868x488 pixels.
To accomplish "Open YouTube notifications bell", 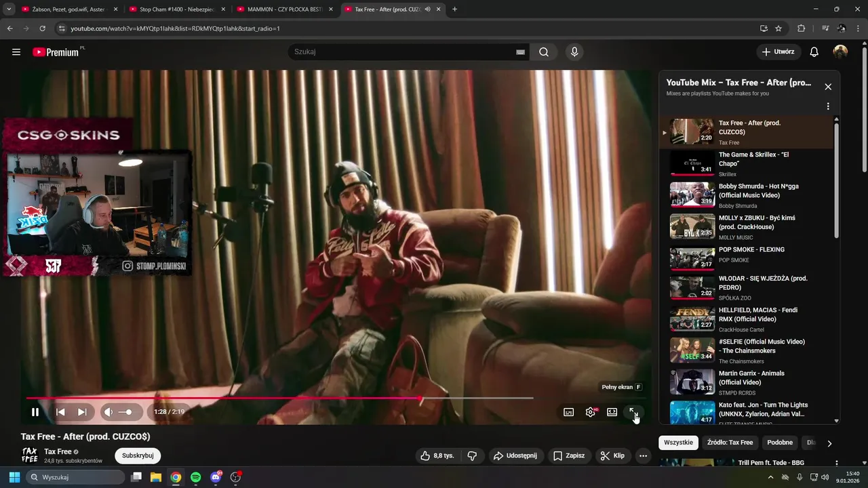I will 814,52.
